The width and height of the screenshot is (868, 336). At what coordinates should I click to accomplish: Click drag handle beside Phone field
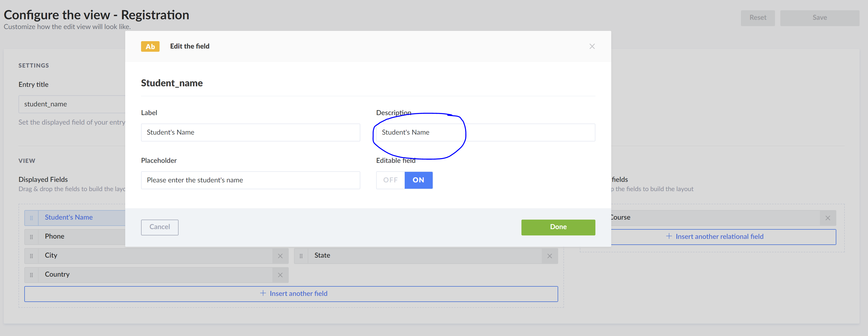[31, 237]
